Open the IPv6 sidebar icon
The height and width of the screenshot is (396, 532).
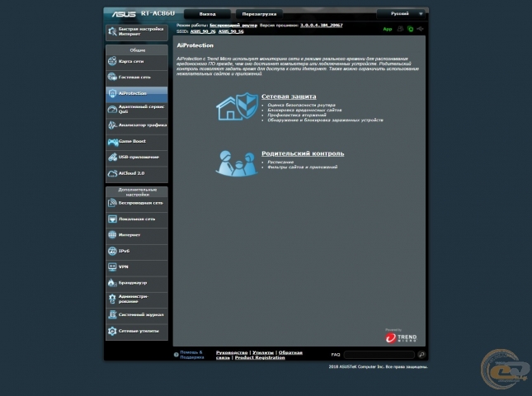[x=112, y=251]
